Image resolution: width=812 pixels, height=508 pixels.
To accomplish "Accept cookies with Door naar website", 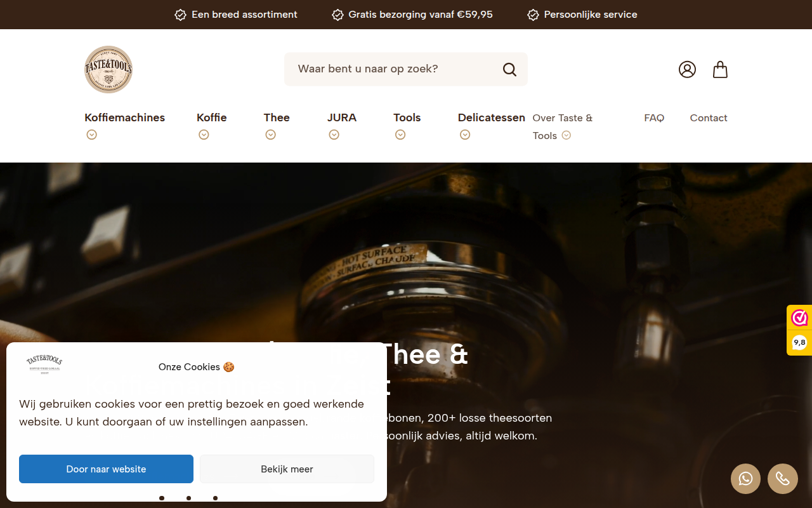I will [106, 469].
